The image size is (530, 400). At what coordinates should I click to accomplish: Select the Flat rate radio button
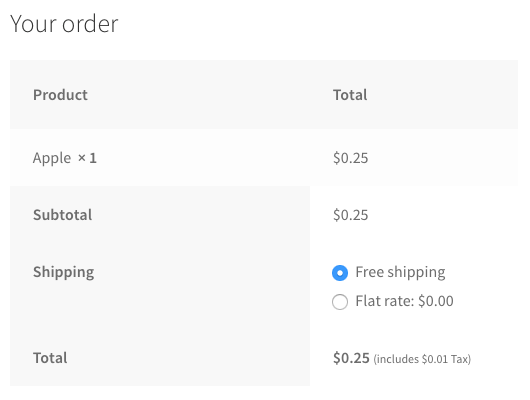pyautogui.click(x=340, y=302)
